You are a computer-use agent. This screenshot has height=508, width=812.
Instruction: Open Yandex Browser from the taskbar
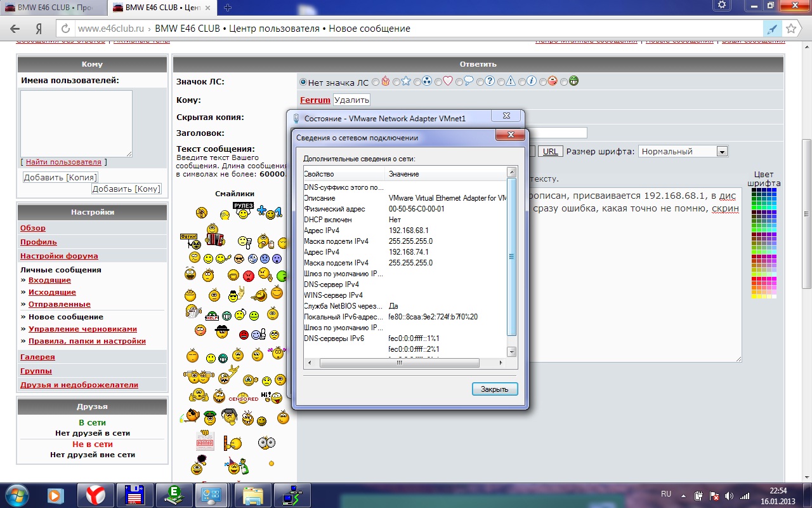click(96, 494)
